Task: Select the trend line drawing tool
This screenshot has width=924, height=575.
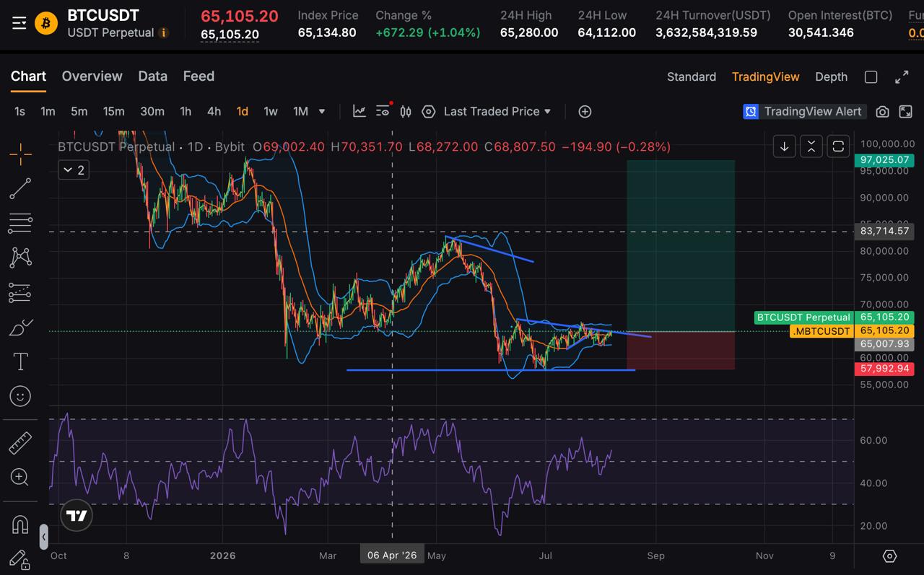Action: [x=20, y=189]
